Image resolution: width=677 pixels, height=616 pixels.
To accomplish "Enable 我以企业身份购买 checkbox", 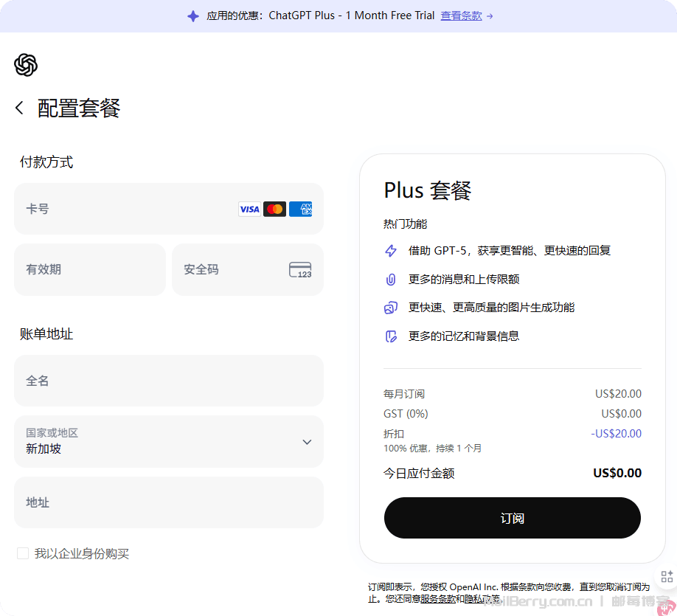I will [x=23, y=553].
